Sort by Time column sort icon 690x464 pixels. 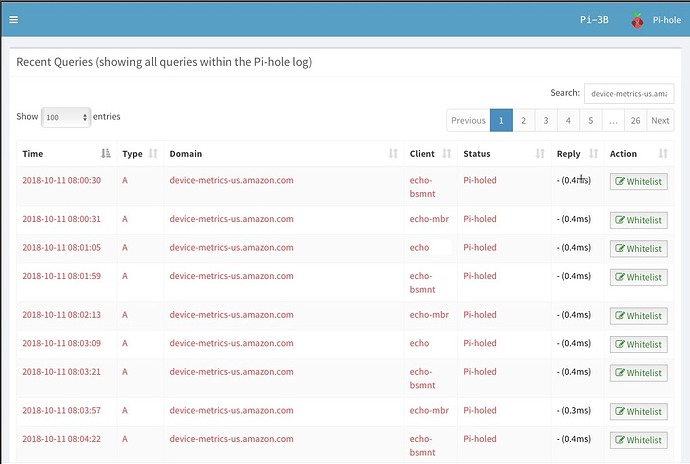[x=106, y=154]
